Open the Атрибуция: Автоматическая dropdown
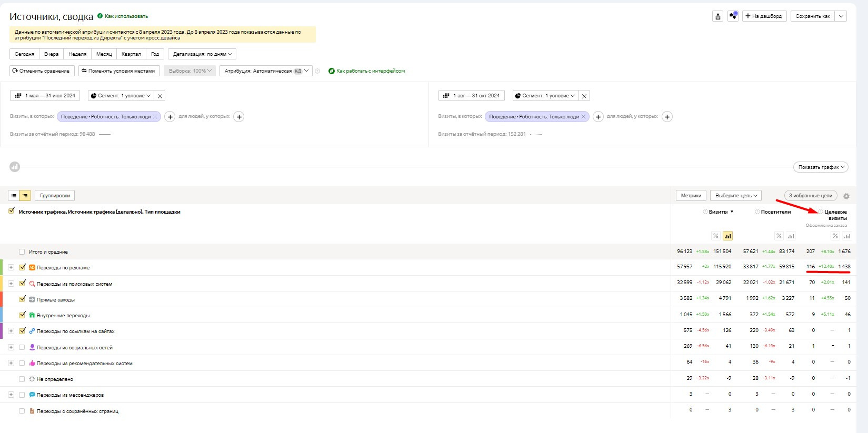This screenshot has width=868, height=433. [x=266, y=71]
